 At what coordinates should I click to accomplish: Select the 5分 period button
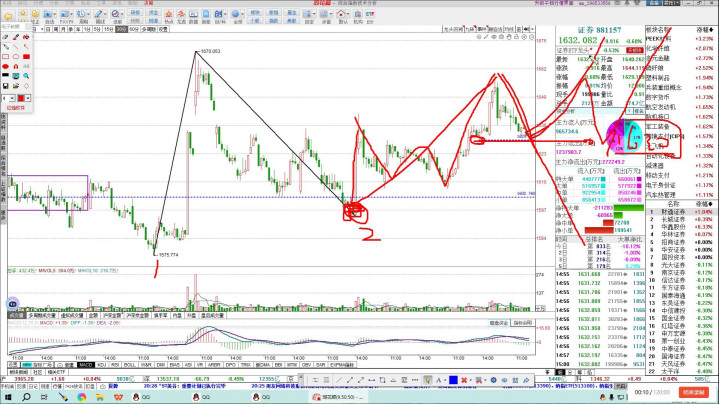(x=97, y=29)
